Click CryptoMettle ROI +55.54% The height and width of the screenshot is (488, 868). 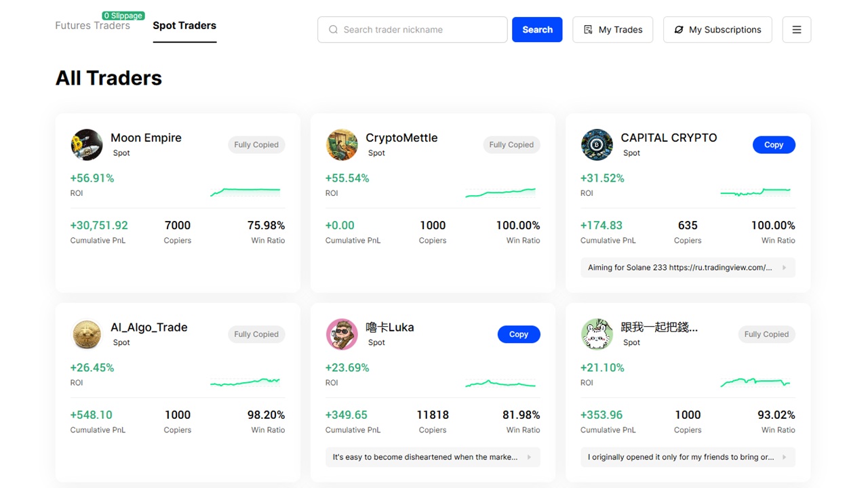click(x=347, y=178)
